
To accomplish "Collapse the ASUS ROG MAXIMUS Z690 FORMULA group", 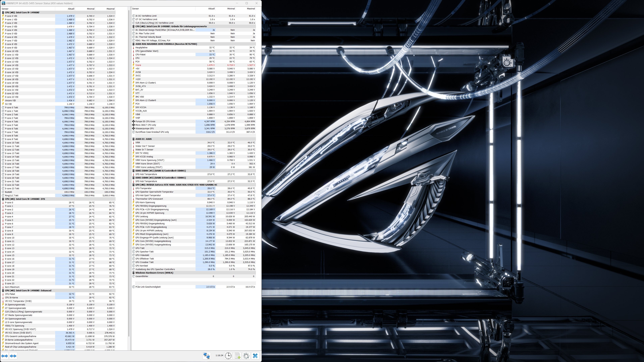I will click(x=166, y=44).
